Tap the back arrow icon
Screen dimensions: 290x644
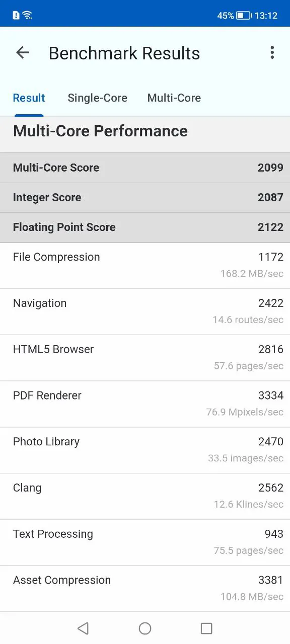coord(23,52)
